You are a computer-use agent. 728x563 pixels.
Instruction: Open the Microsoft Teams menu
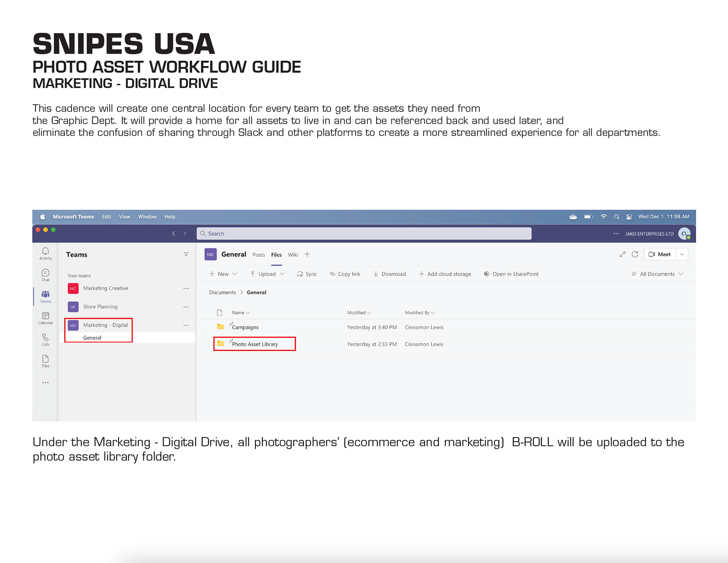(74, 217)
